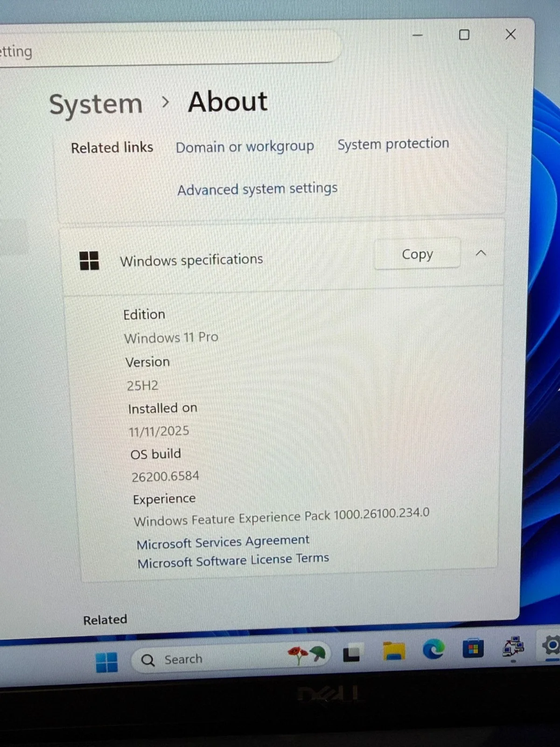Open Advanced system settings link
The image size is (560, 747).
(x=257, y=189)
